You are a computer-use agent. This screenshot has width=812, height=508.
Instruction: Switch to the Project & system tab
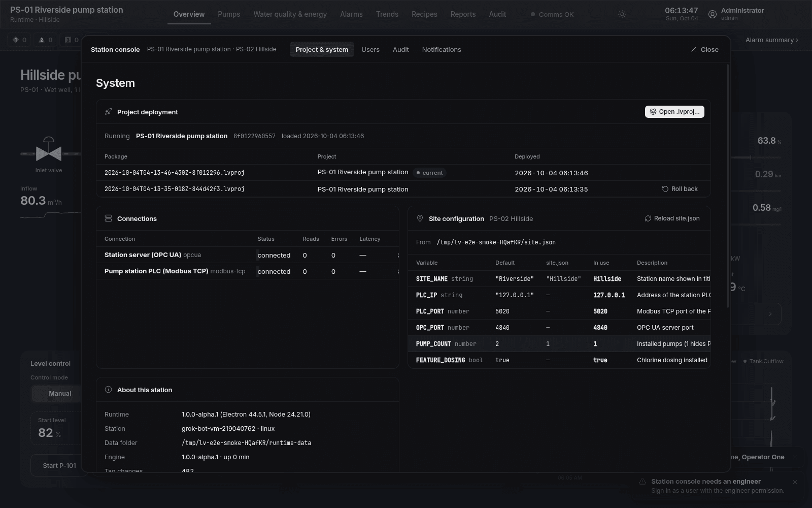322,49
